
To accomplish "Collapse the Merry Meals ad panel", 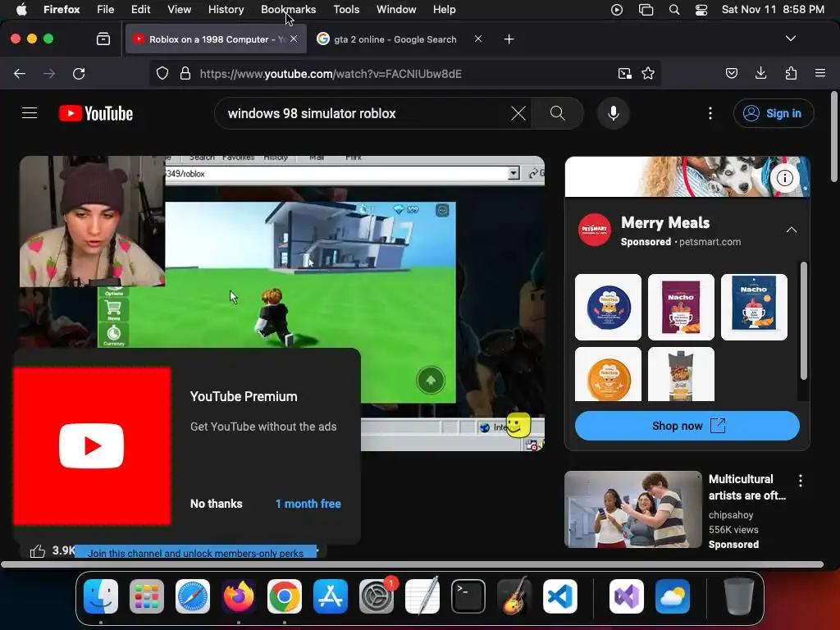I will [792, 230].
